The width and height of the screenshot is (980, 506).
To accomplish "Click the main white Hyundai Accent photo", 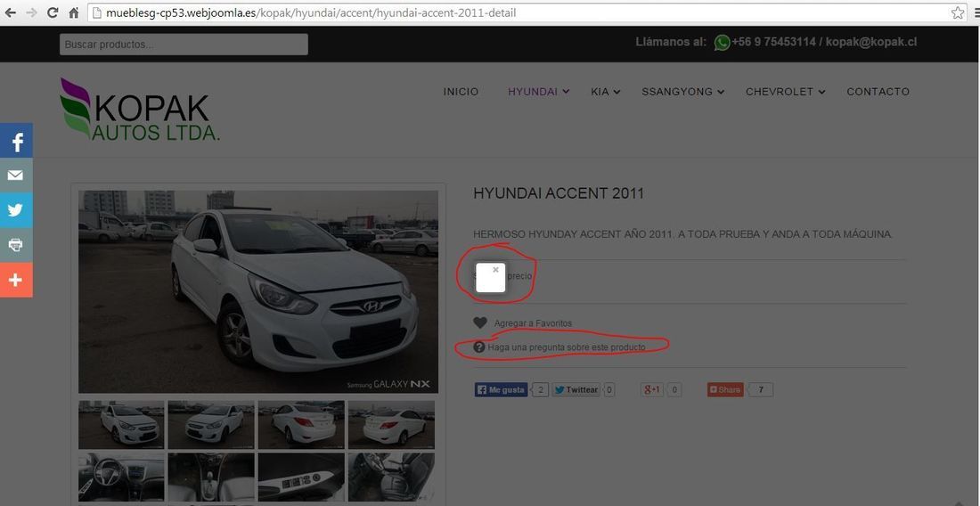I will 258,291.
